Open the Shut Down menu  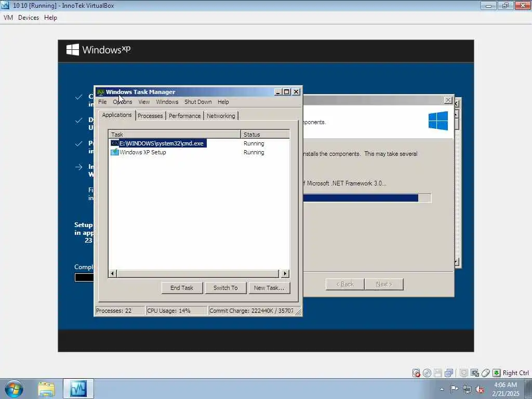(x=198, y=102)
